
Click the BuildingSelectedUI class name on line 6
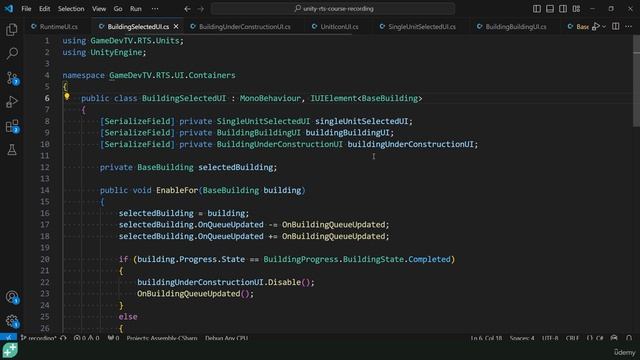coord(184,98)
